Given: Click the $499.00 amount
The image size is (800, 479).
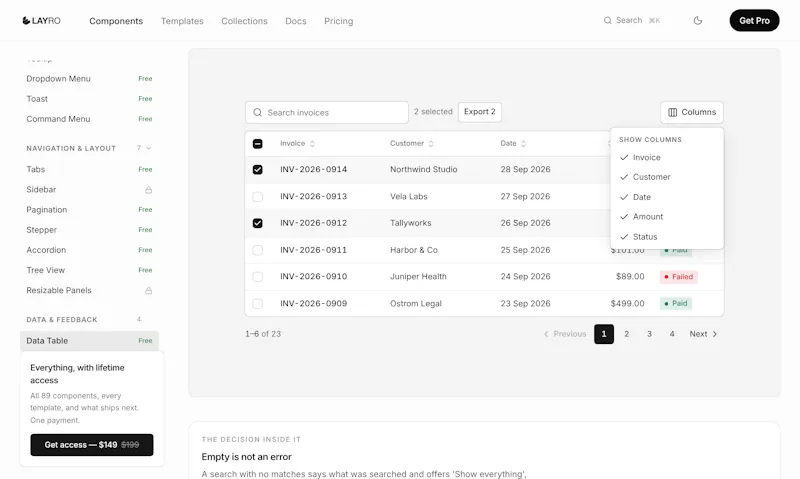Looking at the screenshot, I should tap(628, 304).
